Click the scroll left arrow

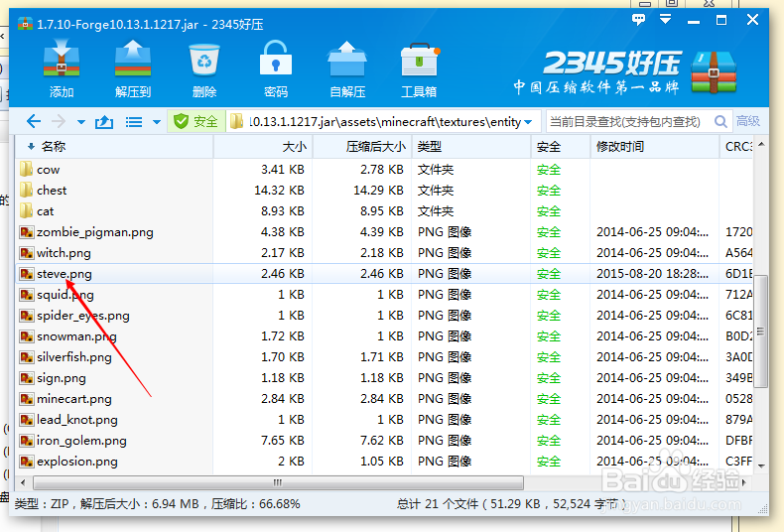point(23,482)
